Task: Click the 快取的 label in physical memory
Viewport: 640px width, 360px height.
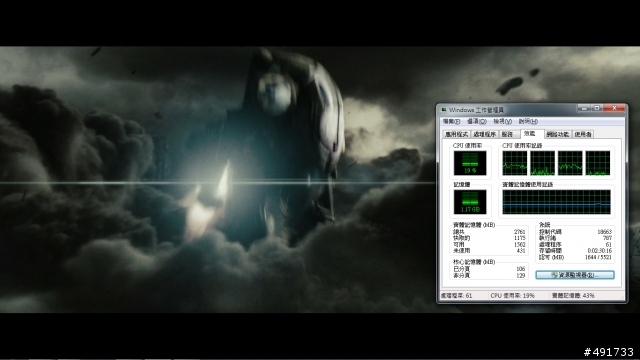Action: (x=462, y=238)
